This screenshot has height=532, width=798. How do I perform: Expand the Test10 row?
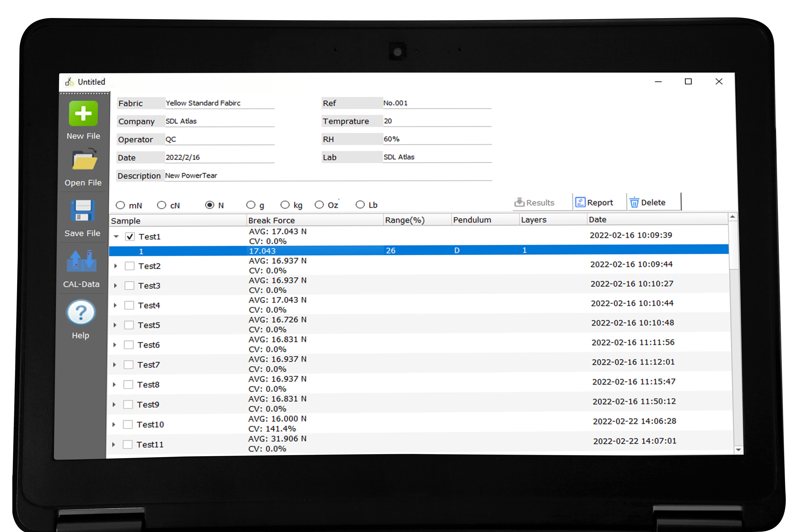(x=114, y=424)
